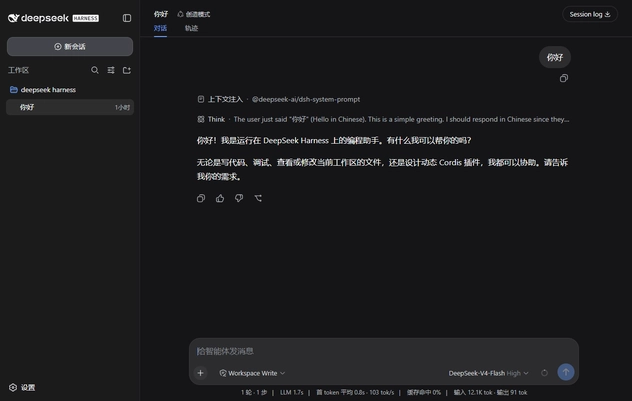Click the circular refresh icon near send
632x401 pixels.
point(544,373)
